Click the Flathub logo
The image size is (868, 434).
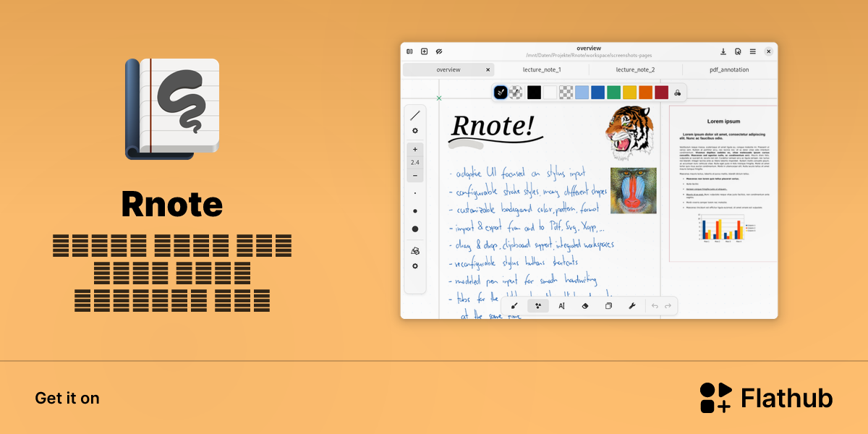(767, 398)
